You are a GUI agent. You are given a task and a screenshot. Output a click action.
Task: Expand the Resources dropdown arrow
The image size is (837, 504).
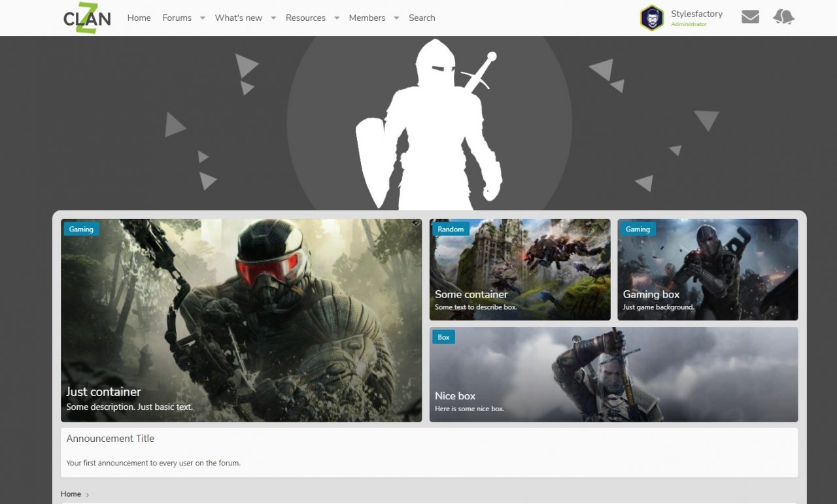pyautogui.click(x=336, y=18)
